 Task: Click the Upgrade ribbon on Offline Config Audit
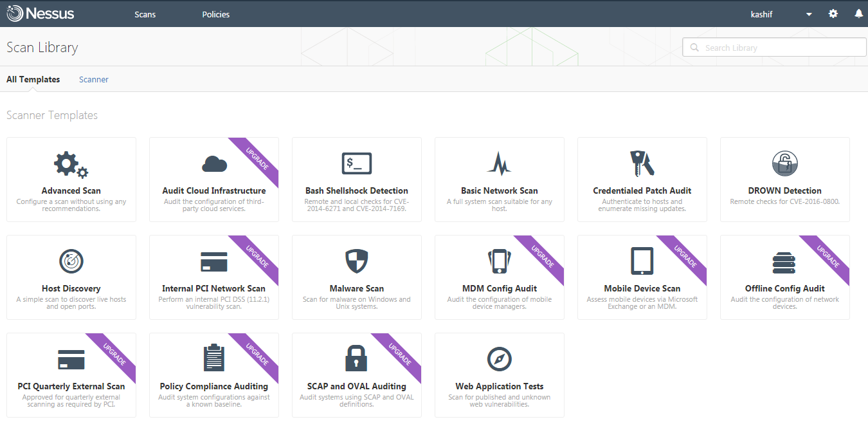pos(828,256)
